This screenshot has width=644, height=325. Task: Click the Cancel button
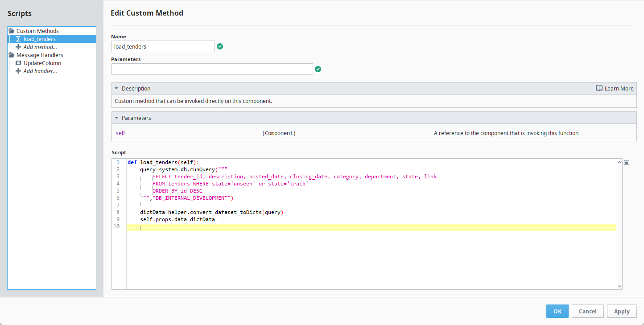[587, 311]
